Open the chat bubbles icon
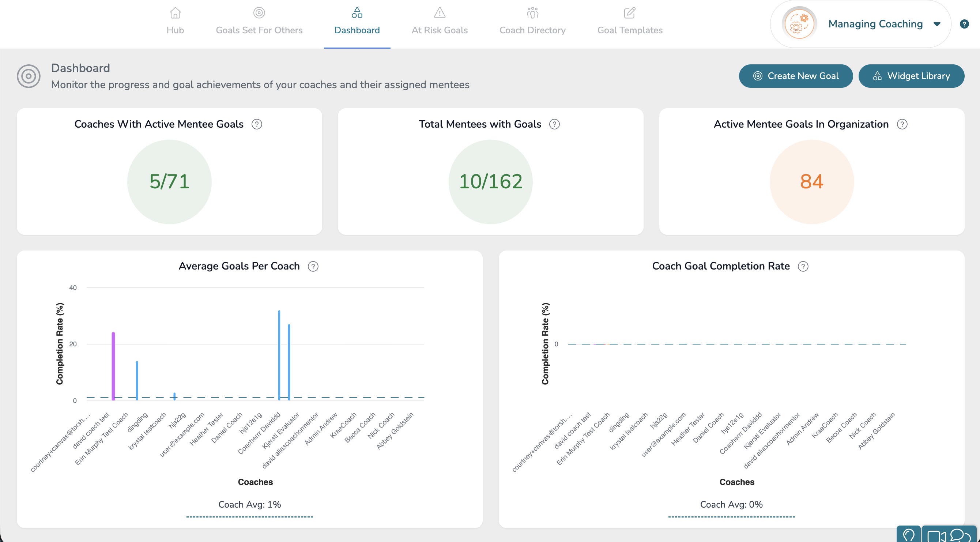 (961, 535)
